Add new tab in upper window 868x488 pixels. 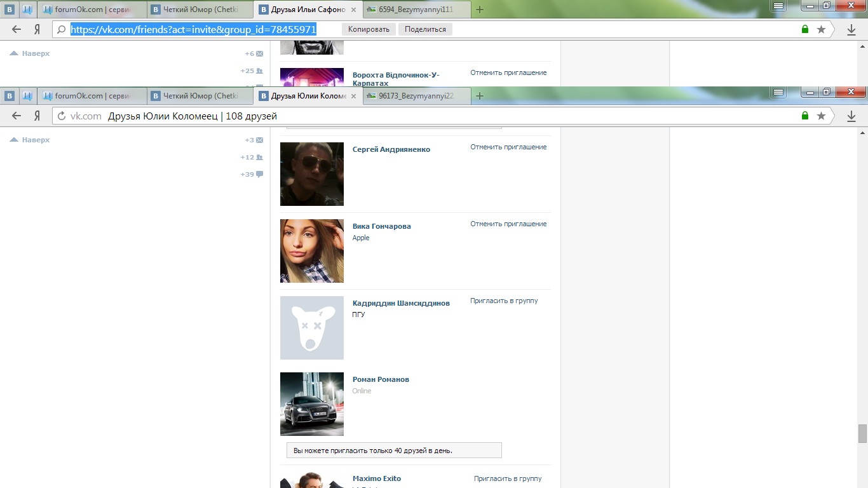coord(480,10)
